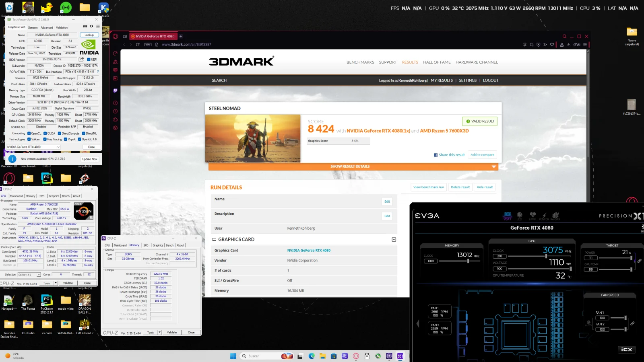Click the Lookup button in GPU-Z
644x362 pixels.
pyautogui.click(x=89, y=35)
